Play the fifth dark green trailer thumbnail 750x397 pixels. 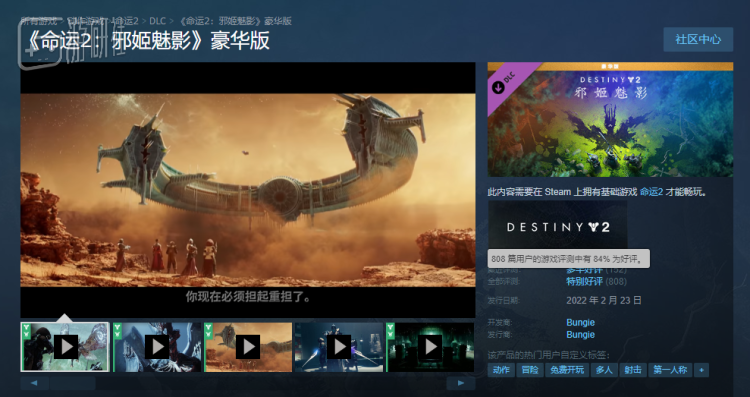[x=430, y=347]
